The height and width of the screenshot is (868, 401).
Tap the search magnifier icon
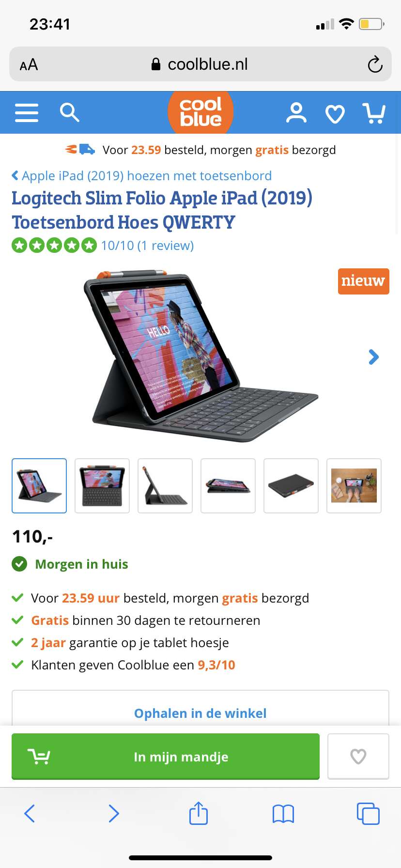(69, 112)
